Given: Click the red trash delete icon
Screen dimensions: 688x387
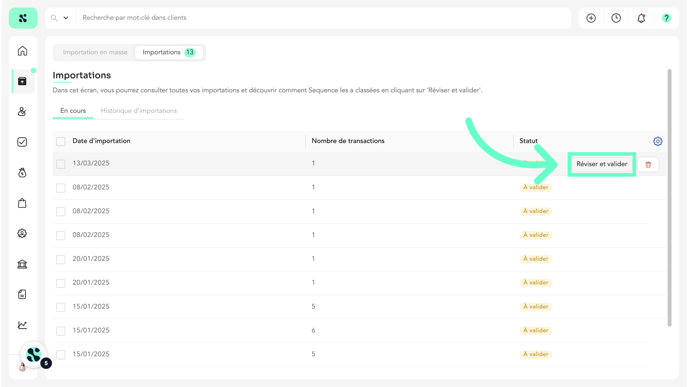Looking at the screenshot, I should tap(648, 165).
